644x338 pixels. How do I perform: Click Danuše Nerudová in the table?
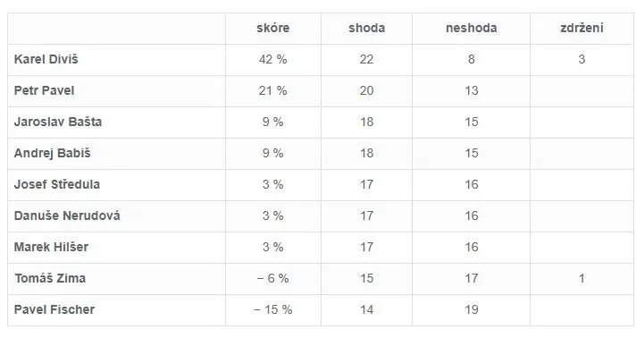pyautogui.click(x=67, y=215)
